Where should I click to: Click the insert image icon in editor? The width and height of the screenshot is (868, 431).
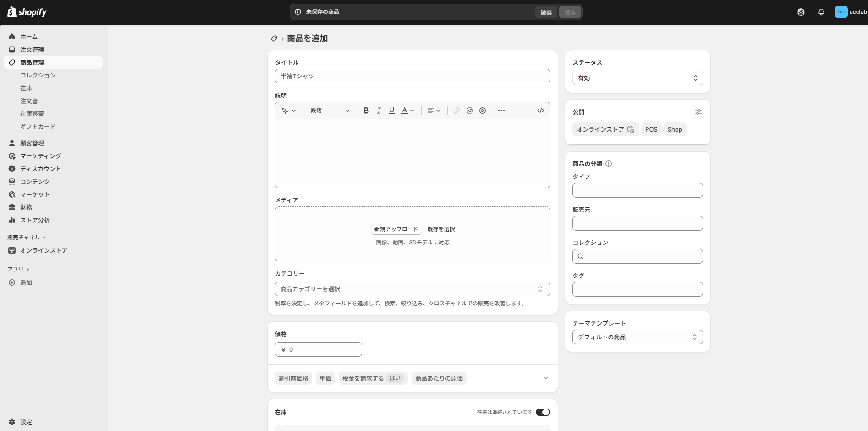(469, 111)
